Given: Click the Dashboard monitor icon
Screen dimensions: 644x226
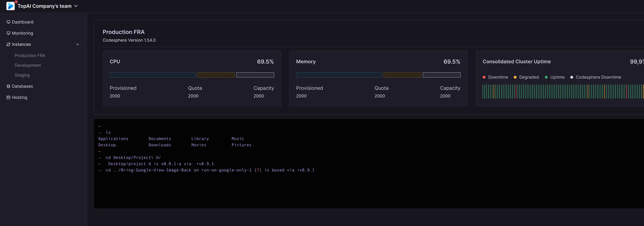Looking at the screenshot, I should pos(8,22).
